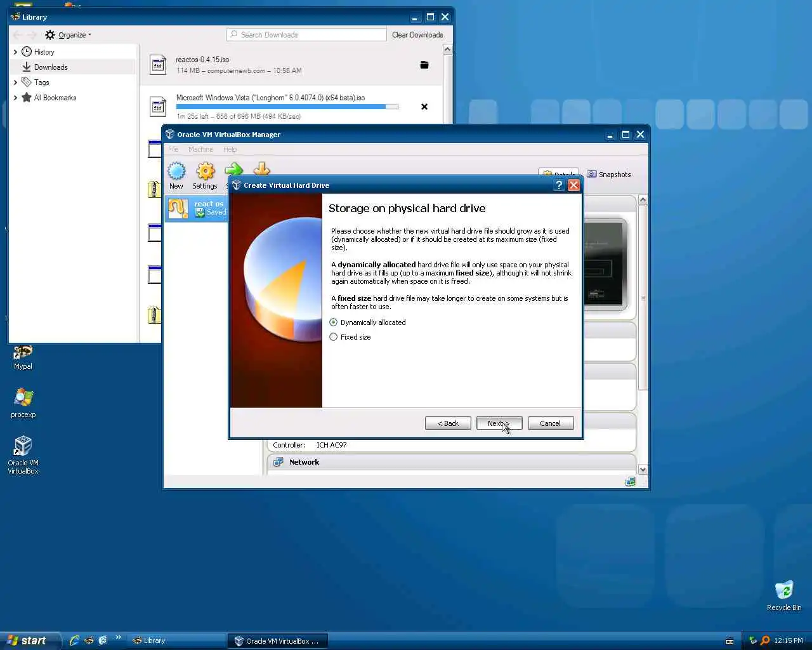Click Mypal quick launch icon in taskbar
812x650 pixels.
coord(89,640)
